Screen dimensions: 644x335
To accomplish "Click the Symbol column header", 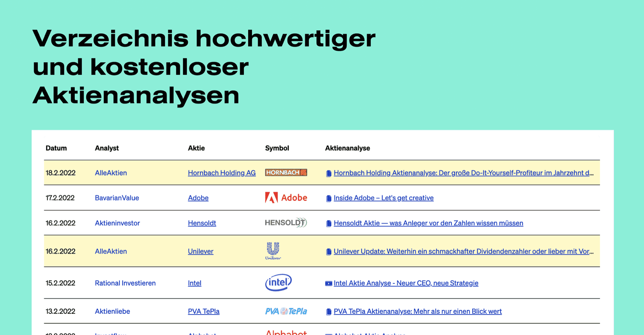I will [x=277, y=148].
